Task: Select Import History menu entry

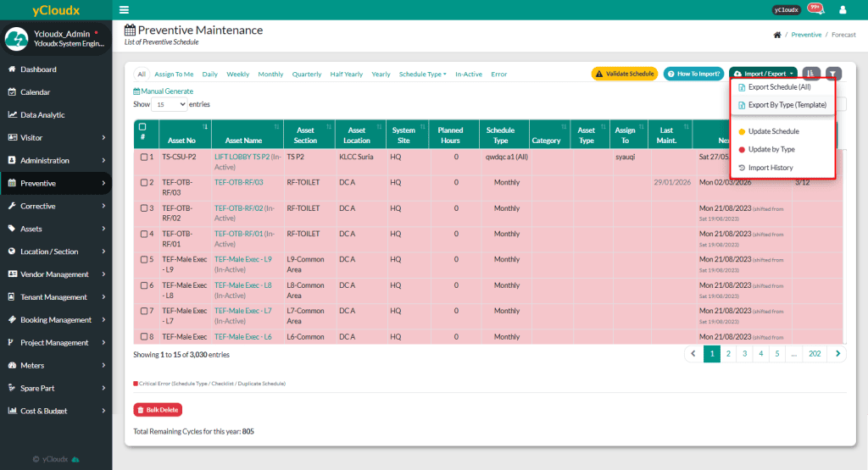Action: pos(770,168)
